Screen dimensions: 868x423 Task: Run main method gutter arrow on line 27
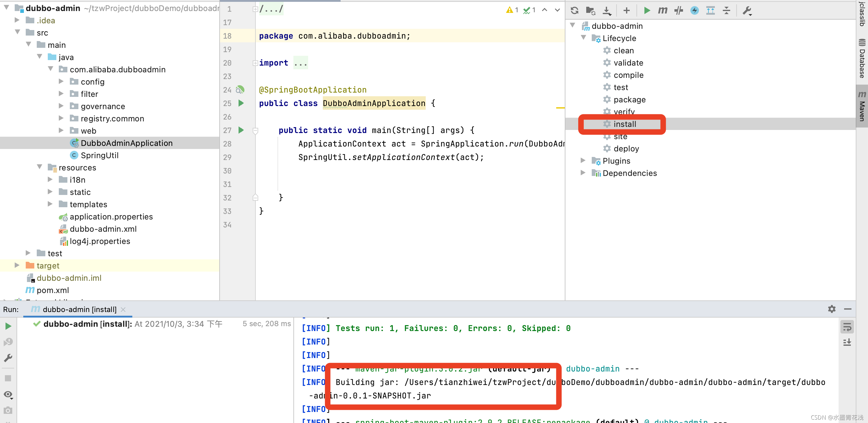pyautogui.click(x=241, y=130)
